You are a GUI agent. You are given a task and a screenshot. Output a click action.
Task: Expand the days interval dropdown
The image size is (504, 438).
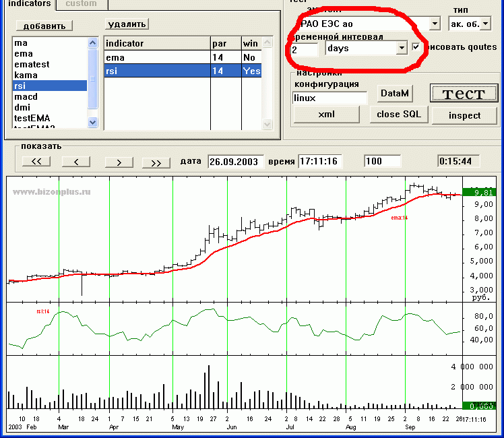point(402,48)
